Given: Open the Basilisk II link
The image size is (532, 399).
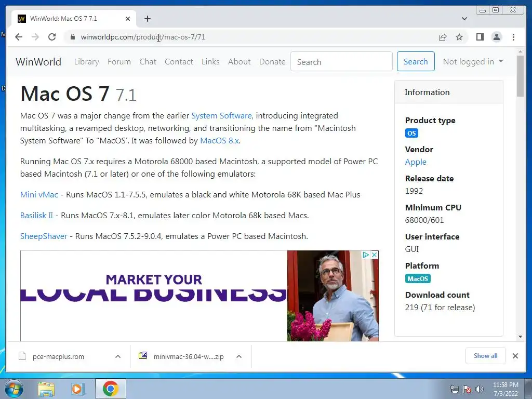Looking at the screenshot, I should (x=36, y=216).
